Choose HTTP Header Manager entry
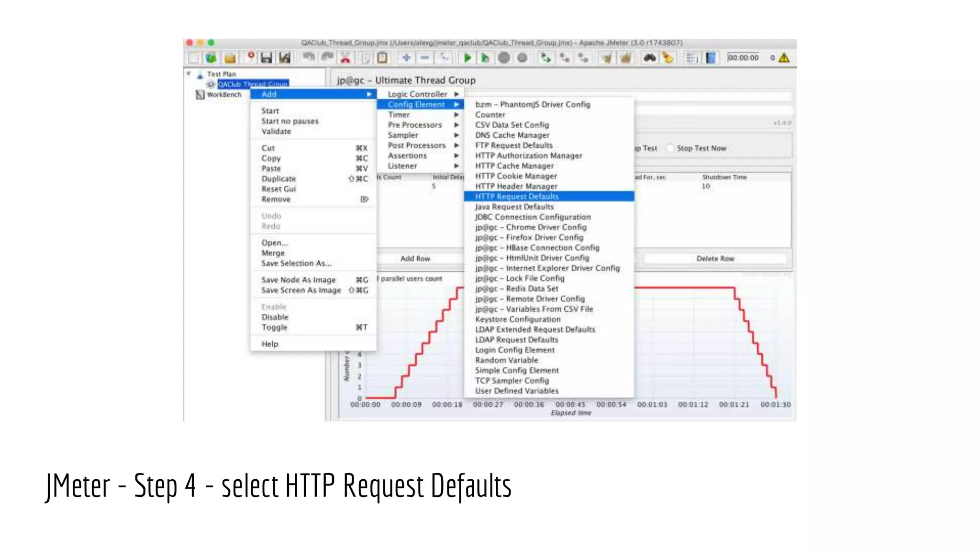Viewport: 980px width, 551px height. tap(549, 187)
